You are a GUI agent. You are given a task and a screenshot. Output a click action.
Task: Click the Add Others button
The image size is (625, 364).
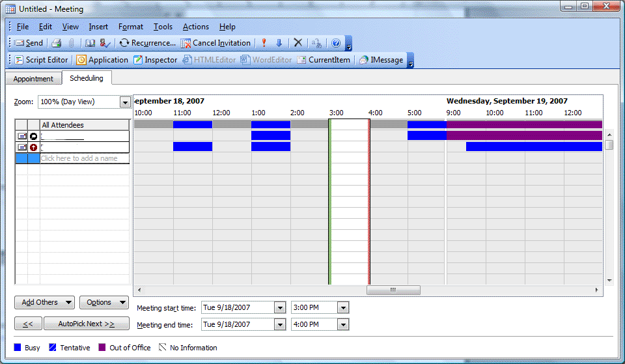pyautogui.click(x=45, y=302)
